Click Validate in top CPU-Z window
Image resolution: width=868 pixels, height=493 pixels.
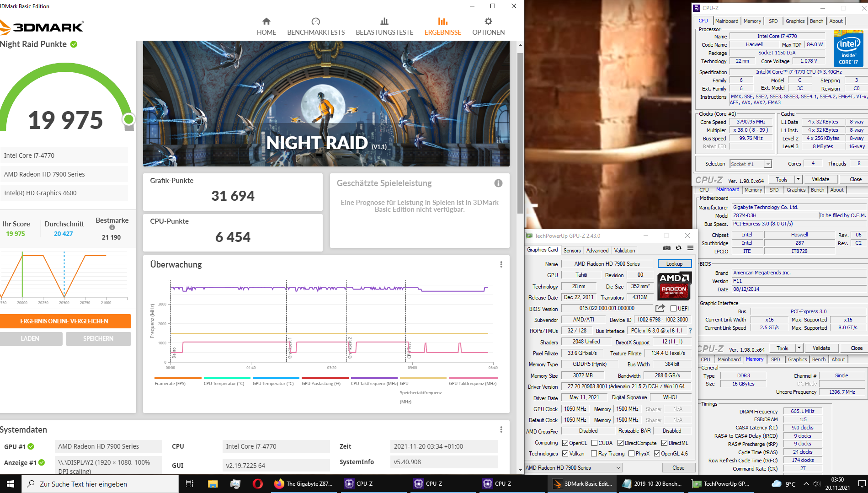pos(820,179)
